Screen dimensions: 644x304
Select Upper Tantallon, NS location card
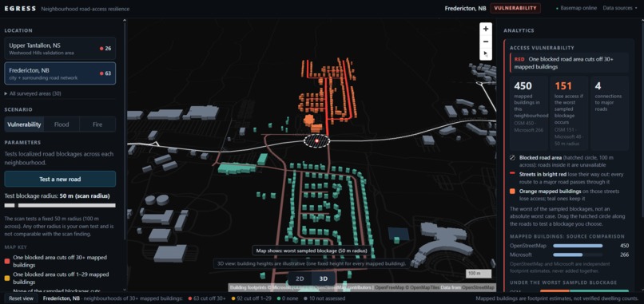point(60,49)
